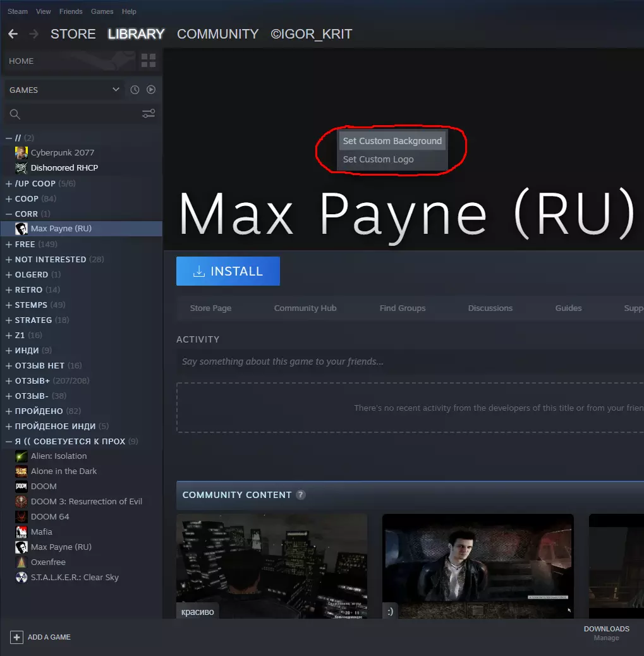Select Set Custom Background menu entry
This screenshot has width=644, height=656.
coord(392,141)
